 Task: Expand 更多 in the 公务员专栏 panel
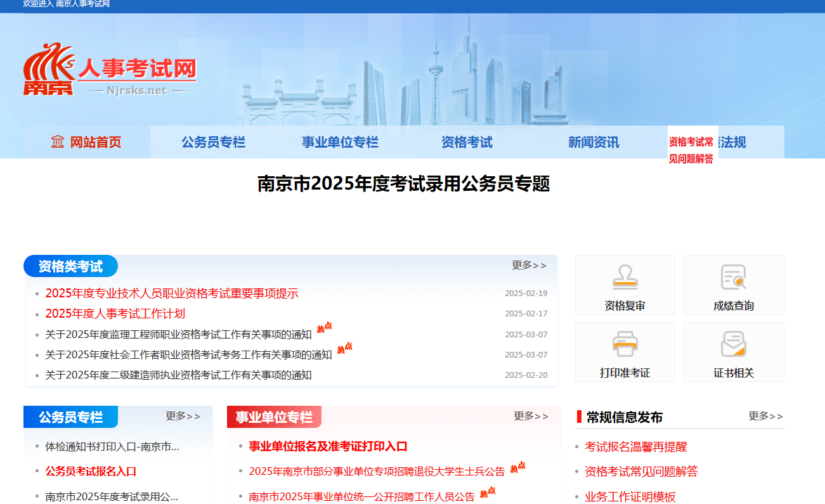(184, 416)
